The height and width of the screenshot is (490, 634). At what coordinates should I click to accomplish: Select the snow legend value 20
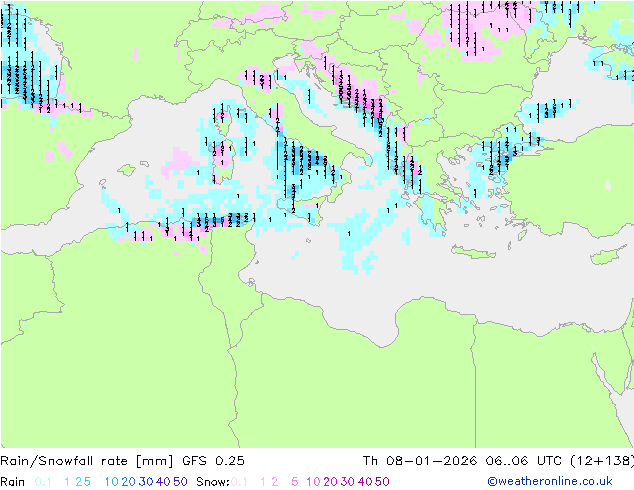coord(330,482)
